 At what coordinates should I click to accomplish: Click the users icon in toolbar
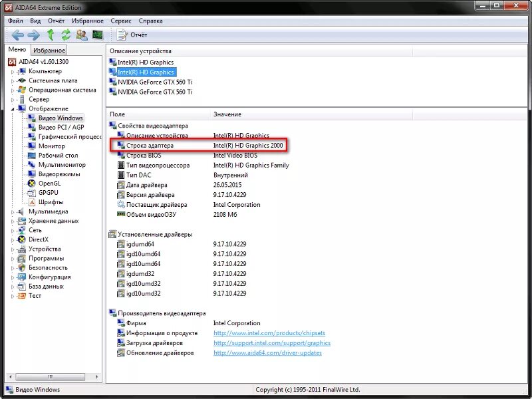pos(82,35)
